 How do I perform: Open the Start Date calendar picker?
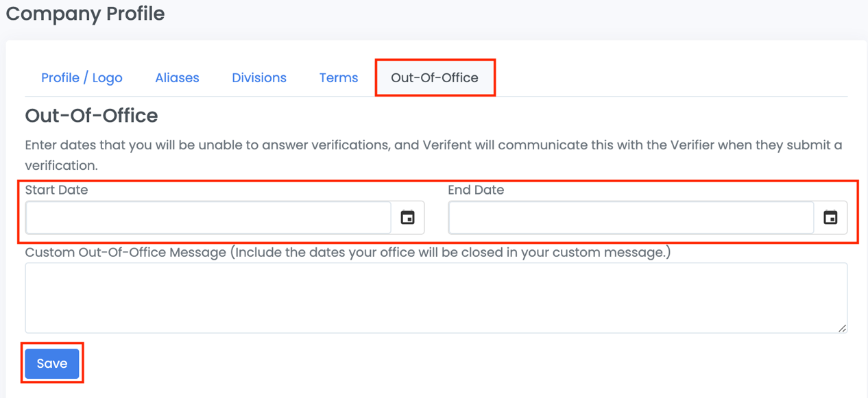(408, 218)
